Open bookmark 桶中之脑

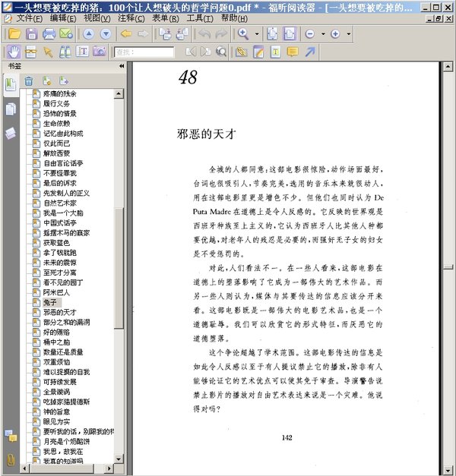tap(56, 342)
